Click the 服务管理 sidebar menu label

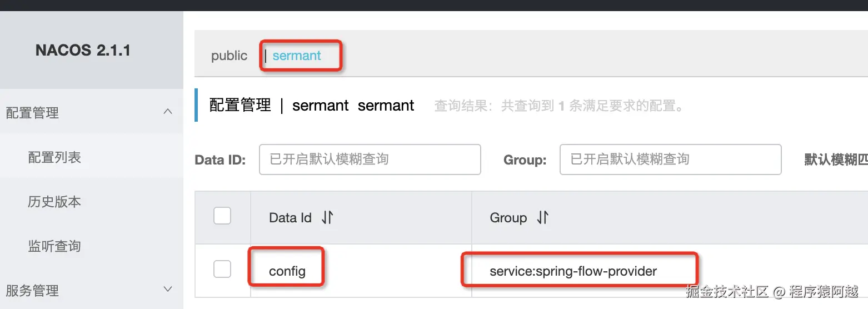[x=32, y=290]
